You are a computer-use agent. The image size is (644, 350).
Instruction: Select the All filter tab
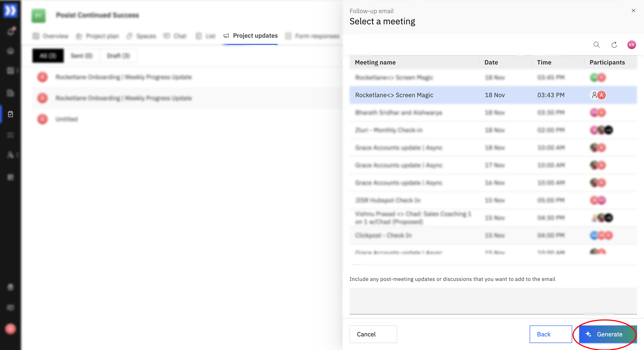click(48, 55)
